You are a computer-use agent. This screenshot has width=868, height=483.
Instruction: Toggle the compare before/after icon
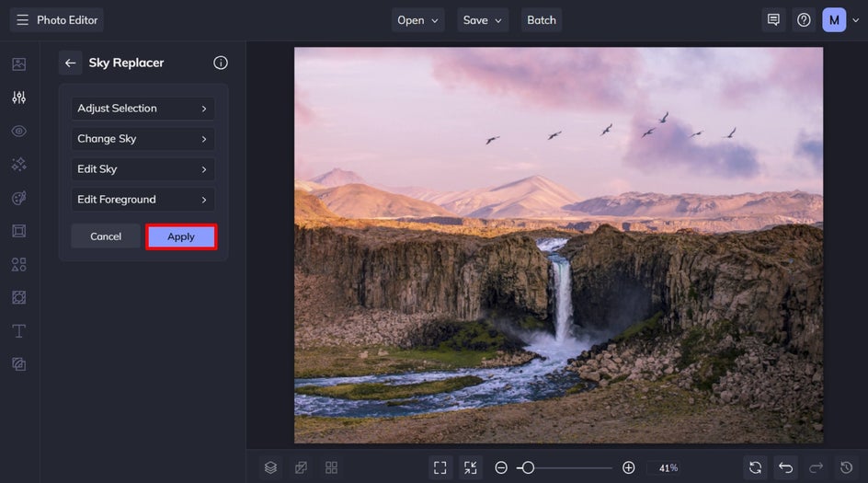click(302, 467)
